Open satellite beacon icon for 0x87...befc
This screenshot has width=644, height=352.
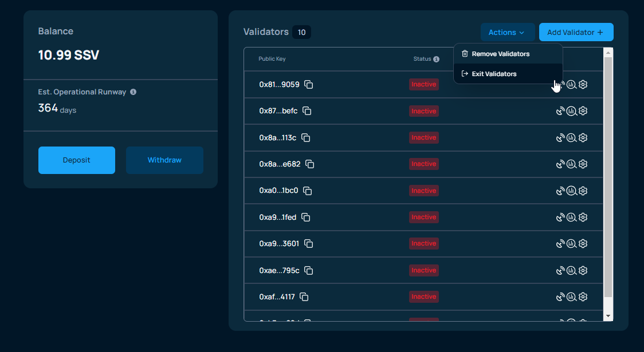[560, 111]
